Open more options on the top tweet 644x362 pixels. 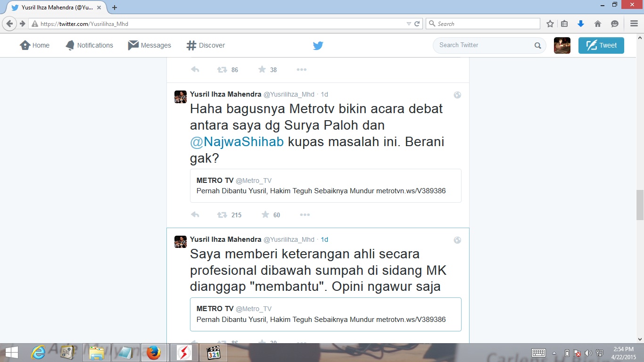302,70
